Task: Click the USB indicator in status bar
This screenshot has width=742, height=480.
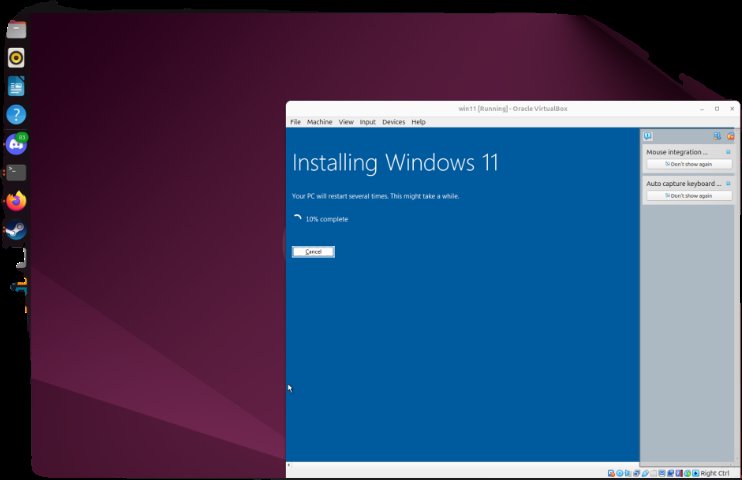Action: point(645,473)
